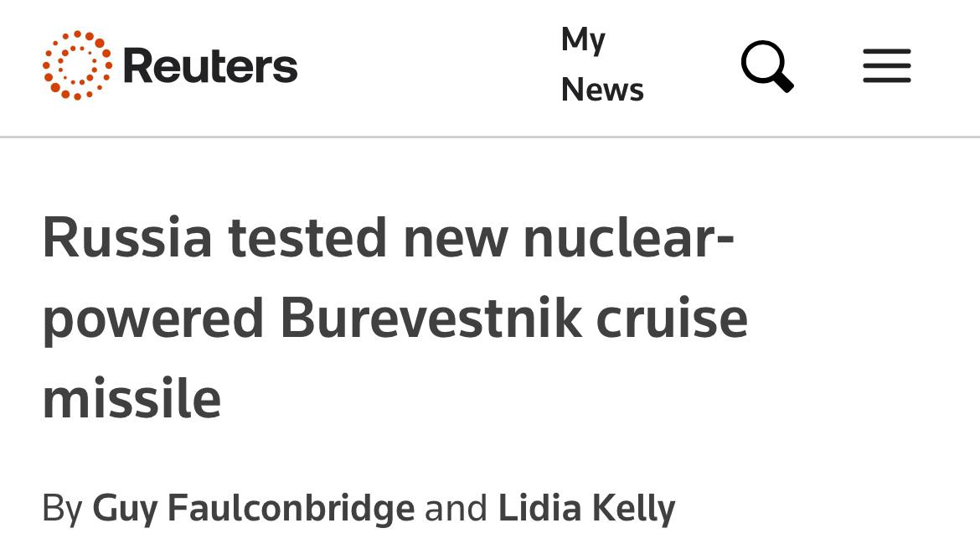980x549 pixels.
Task: Click the Reuters wordmark text
Action: (x=210, y=66)
